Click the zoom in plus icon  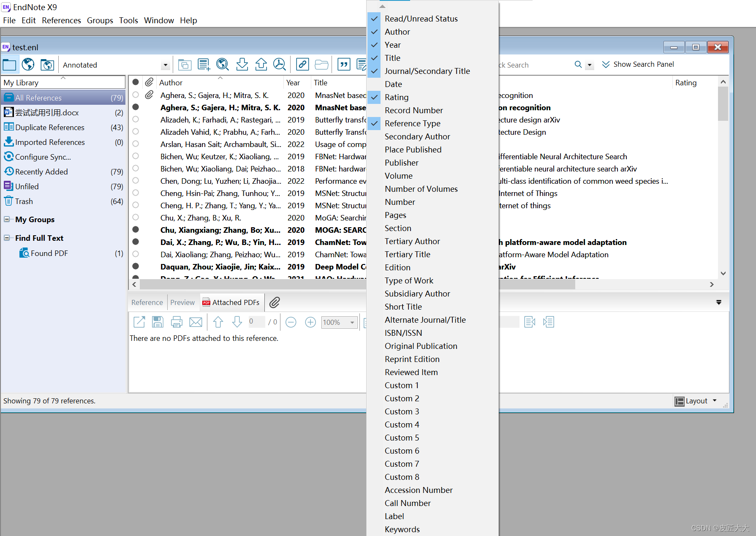(310, 322)
